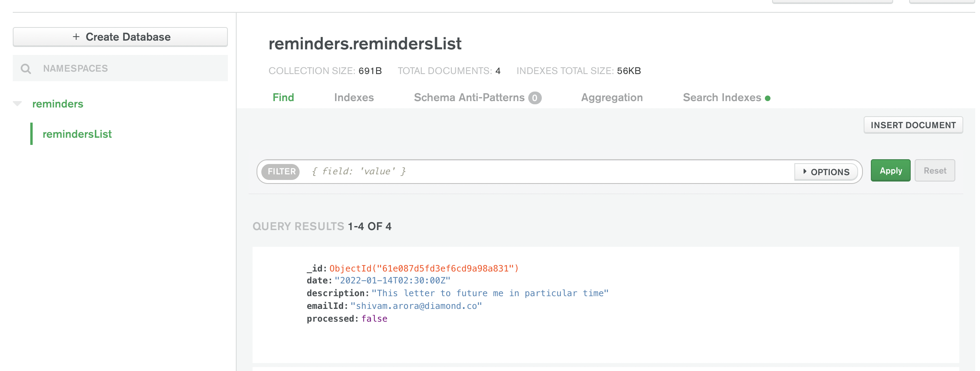This screenshot has height=371, width=980.
Task: Click the plus icon on Create Database
Action: point(76,37)
